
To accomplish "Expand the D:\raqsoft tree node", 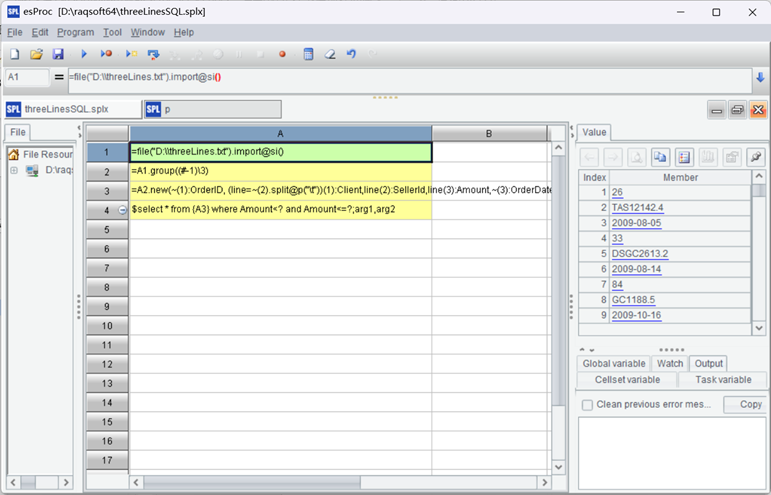I will point(14,171).
